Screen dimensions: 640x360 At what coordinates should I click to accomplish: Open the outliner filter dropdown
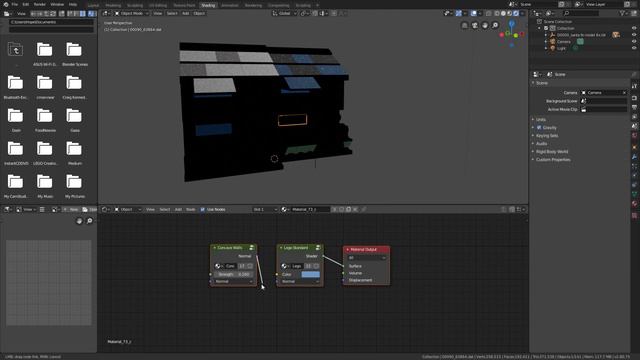coord(624,13)
